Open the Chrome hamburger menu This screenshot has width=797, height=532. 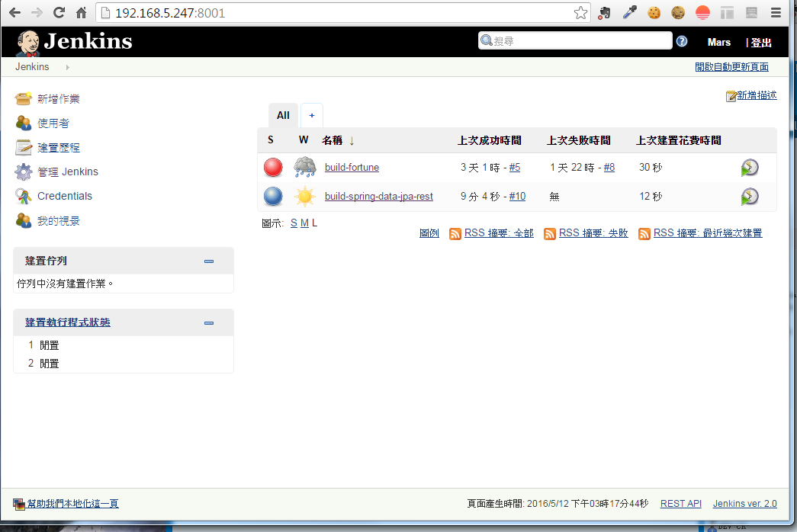point(776,13)
